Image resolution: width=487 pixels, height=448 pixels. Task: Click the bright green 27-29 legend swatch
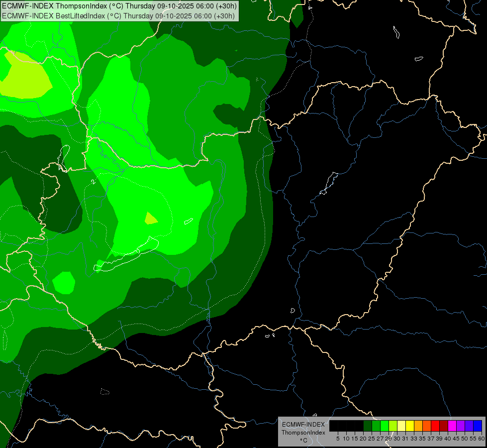pos(385,426)
